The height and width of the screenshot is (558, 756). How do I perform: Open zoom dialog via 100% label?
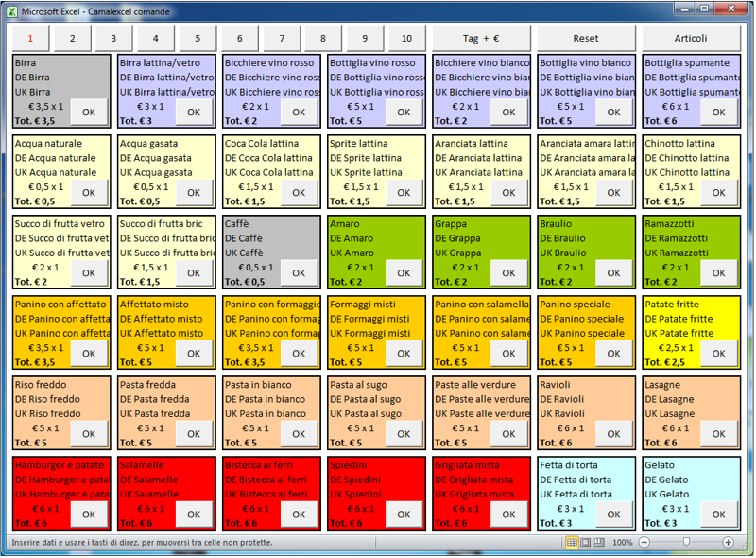coord(622,543)
